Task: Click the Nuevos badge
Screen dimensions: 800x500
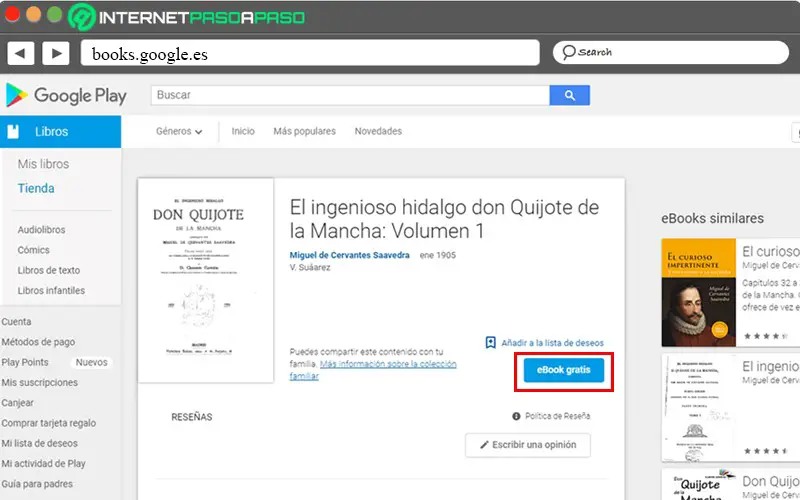Action: [x=92, y=362]
